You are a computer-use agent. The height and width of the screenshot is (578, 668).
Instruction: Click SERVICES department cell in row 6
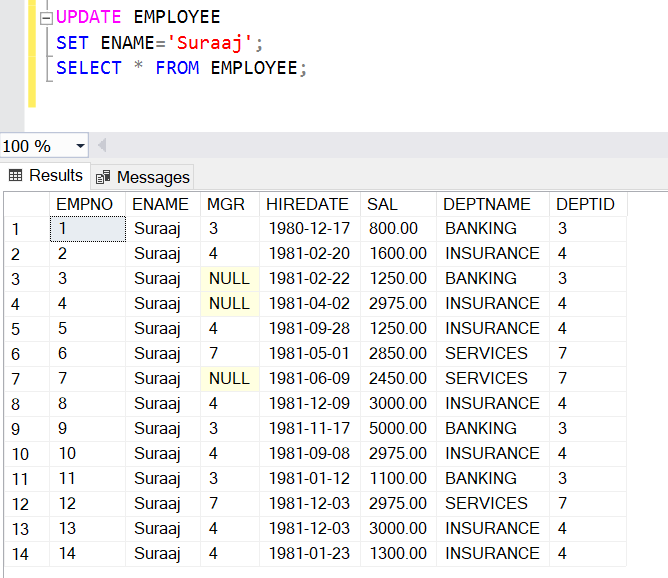493,354
